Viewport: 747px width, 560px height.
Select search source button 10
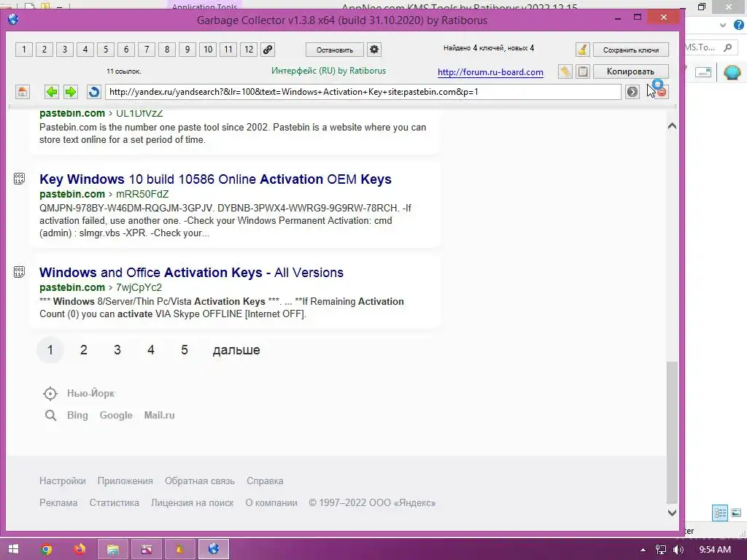(208, 50)
